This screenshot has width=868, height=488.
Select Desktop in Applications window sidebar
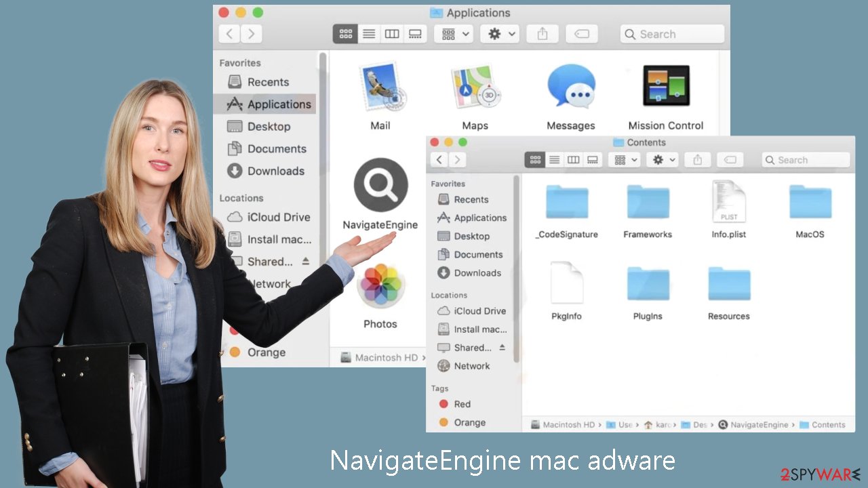pos(269,127)
